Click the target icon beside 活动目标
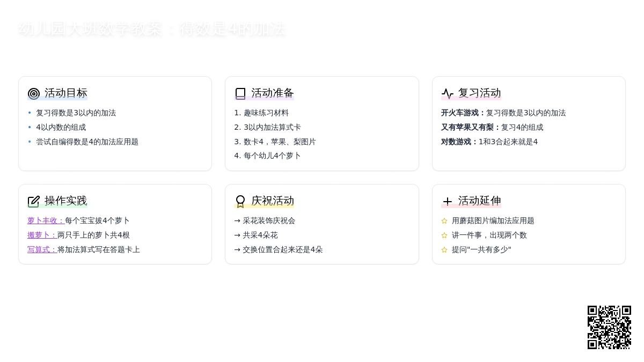Image resolution: width=644 pixels, height=362 pixels. pyautogui.click(x=33, y=93)
